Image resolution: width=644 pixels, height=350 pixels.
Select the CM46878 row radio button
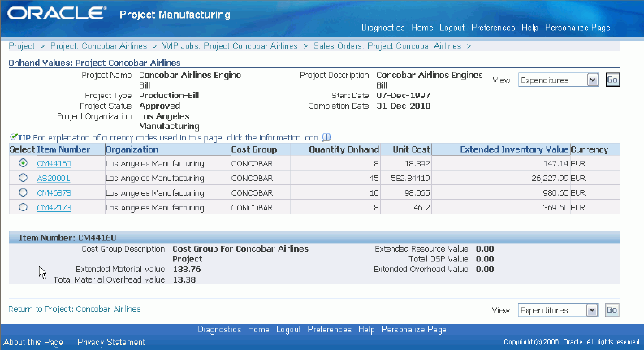23,192
